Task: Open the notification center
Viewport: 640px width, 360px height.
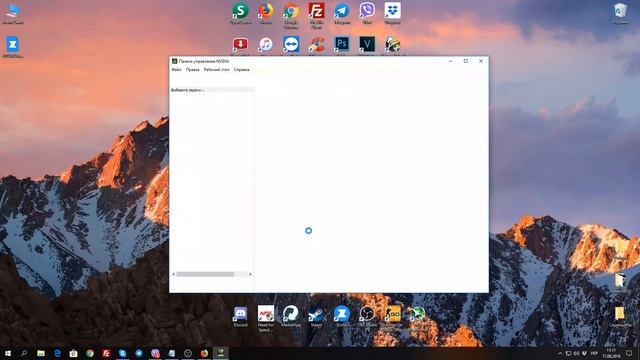Action: pos(629,353)
